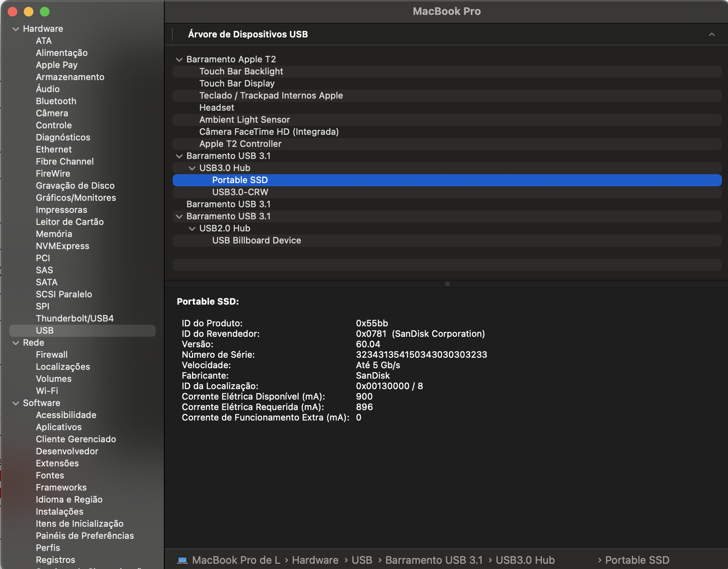Image resolution: width=728 pixels, height=569 pixels.
Task: Open Fontes software category
Action: pyautogui.click(x=50, y=475)
